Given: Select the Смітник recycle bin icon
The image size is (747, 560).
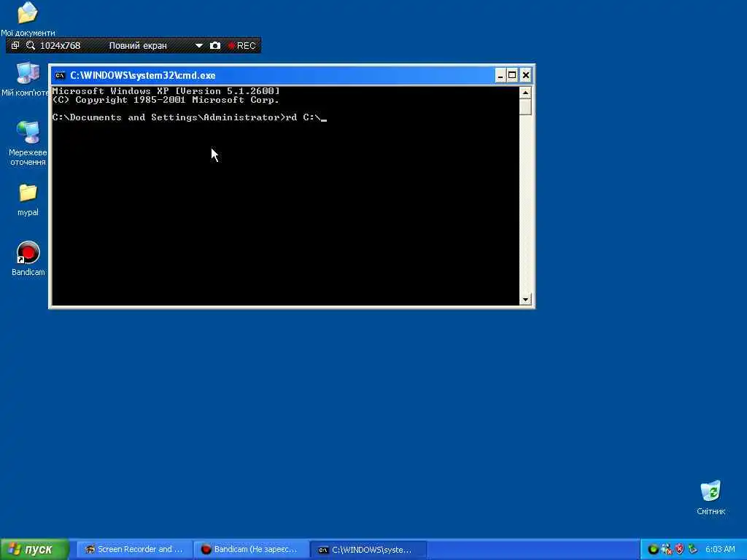Looking at the screenshot, I should 711,497.
